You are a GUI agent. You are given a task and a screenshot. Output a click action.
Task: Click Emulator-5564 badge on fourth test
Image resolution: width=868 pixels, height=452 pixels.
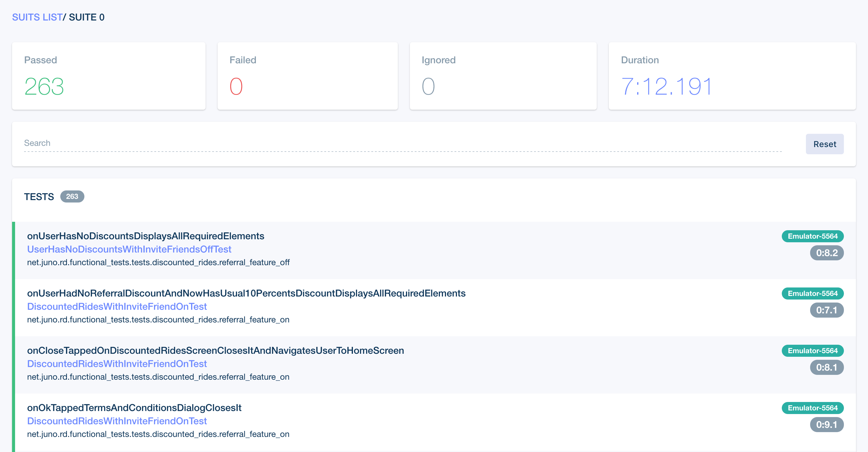813,408
